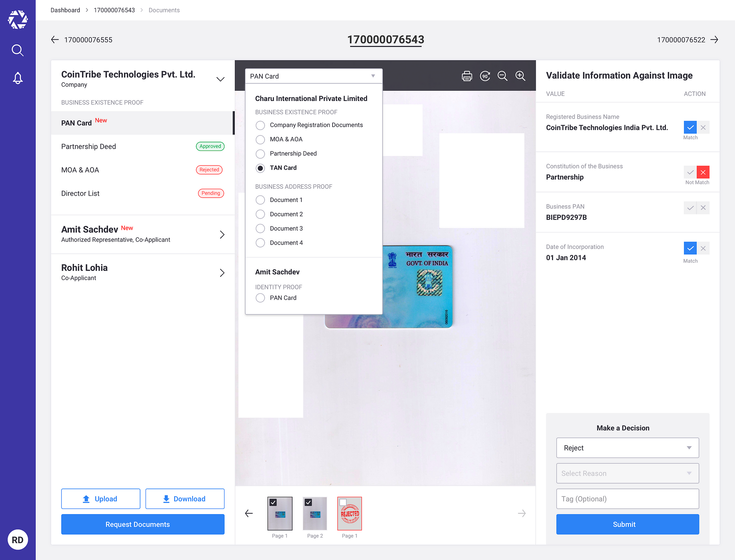This screenshot has height=560, width=735.
Task: Open the Director List pending document
Action: pyautogui.click(x=143, y=194)
